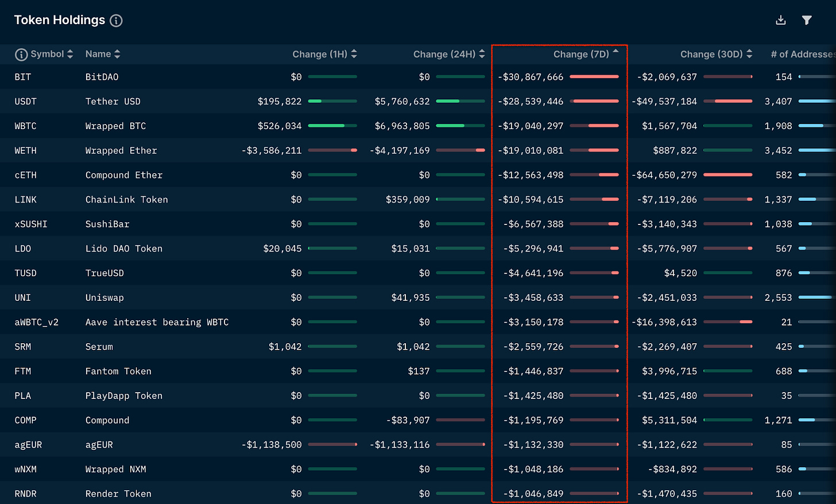Screen dimensions: 836x504
Task: Select the BIT symbol cell
Action: [x=23, y=77]
